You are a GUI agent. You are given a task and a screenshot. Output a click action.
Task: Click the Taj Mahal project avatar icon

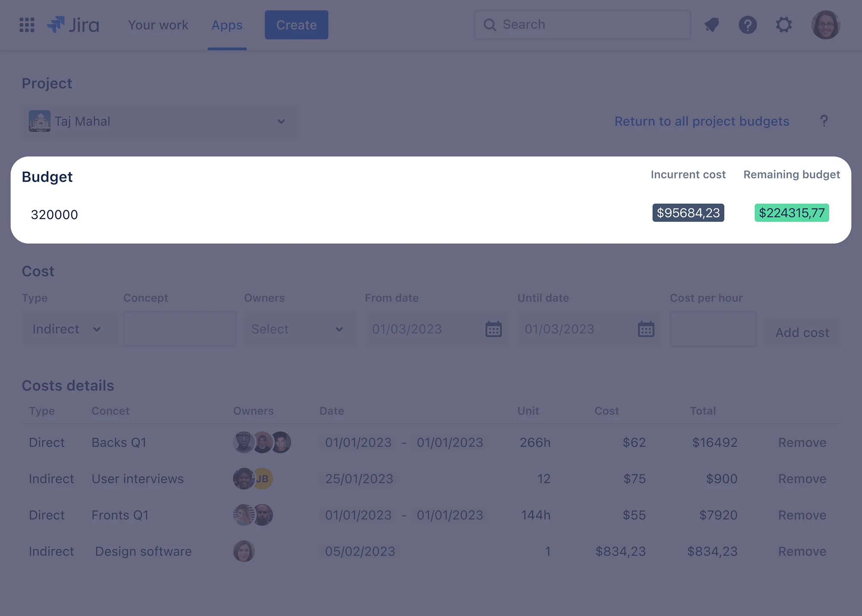point(39,121)
